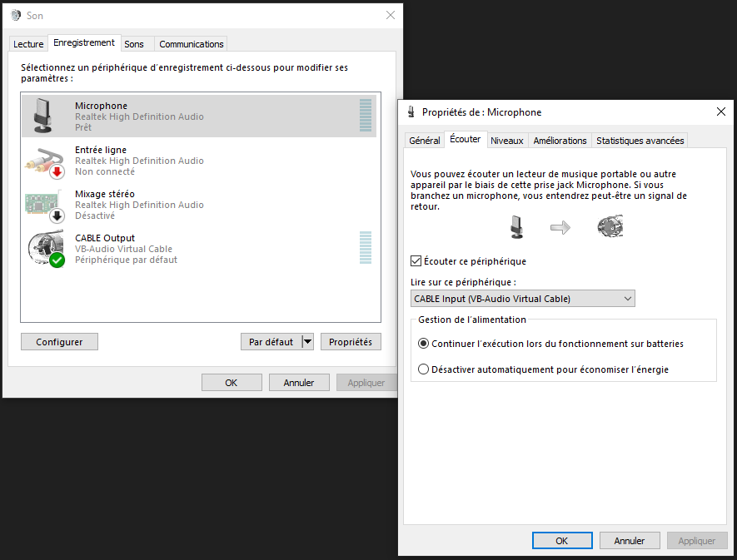Image resolution: width=737 pixels, height=560 pixels.
Task: Click Appliquer in Propriétés de Microphone
Action: click(x=697, y=540)
